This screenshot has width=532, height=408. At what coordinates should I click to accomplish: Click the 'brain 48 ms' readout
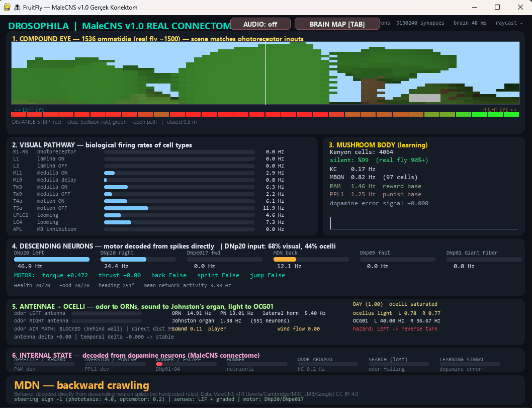coord(470,23)
